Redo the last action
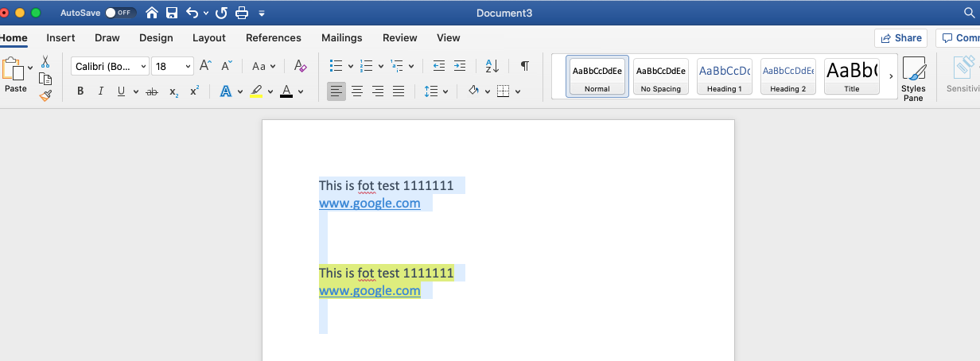 (x=221, y=13)
